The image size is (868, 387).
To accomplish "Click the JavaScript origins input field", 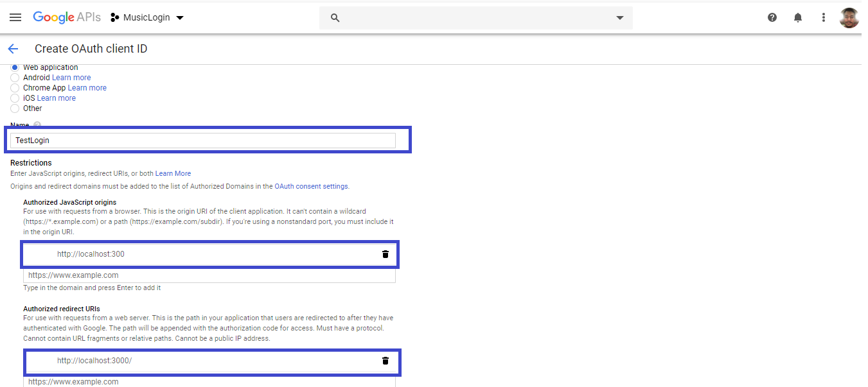I will [209, 275].
